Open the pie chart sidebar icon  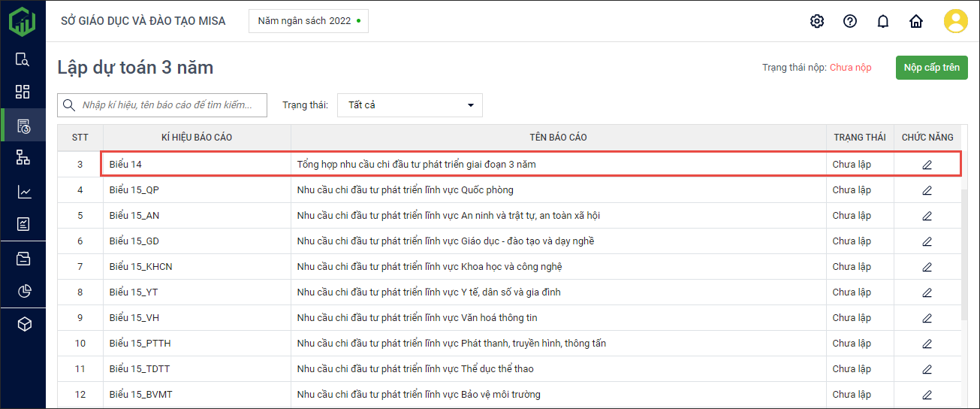click(23, 291)
